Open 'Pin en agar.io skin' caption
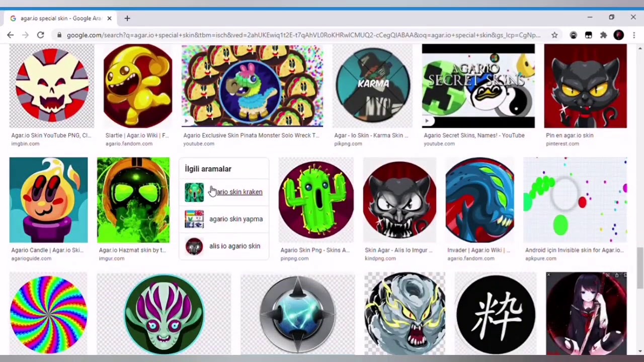Image resolution: width=644 pixels, height=362 pixels. pos(570,135)
